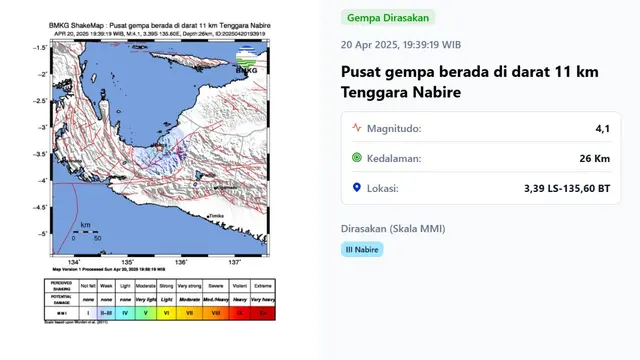
Task: Click the Kedalaman label
Action: [x=394, y=158]
